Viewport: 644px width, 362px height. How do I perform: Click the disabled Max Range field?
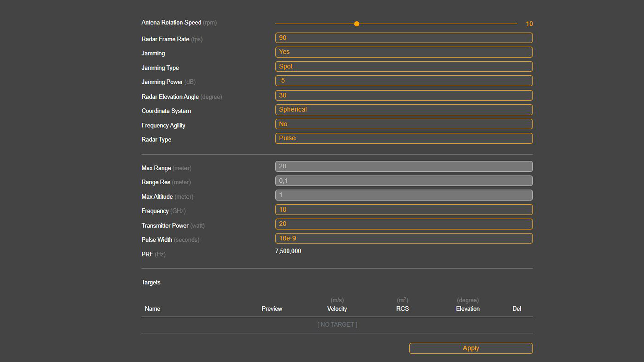pyautogui.click(x=404, y=166)
